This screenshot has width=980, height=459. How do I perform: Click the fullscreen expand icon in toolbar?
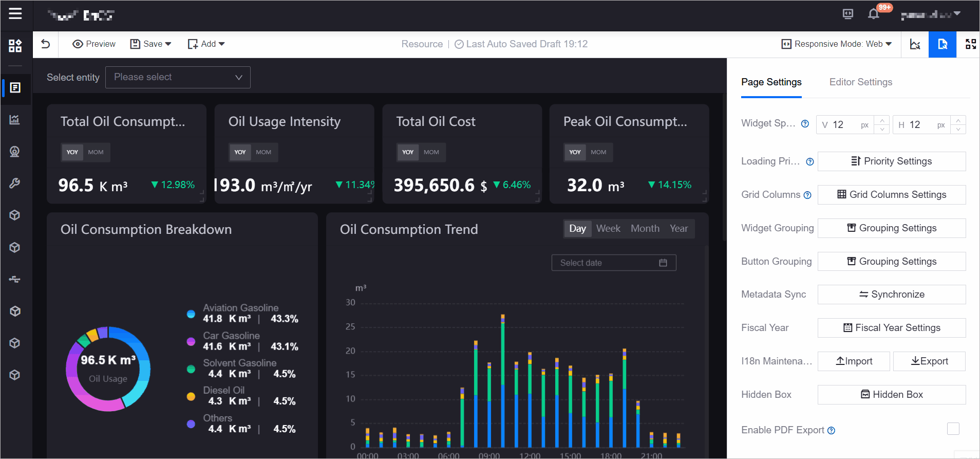pyautogui.click(x=970, y=44)
